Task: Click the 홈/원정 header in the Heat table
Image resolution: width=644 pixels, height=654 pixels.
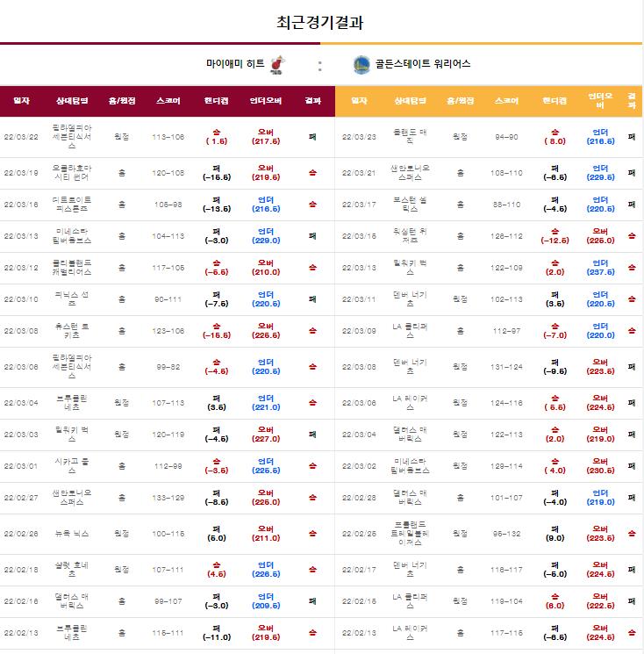Action: (x=122, y=101)
